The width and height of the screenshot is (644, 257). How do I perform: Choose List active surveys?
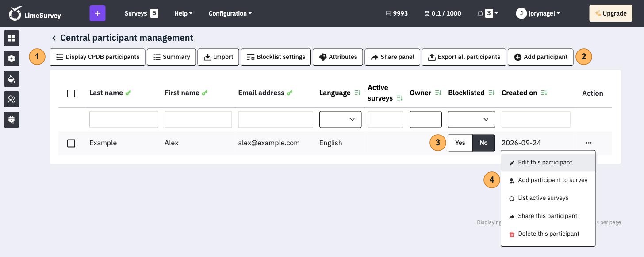coord(548,198)
